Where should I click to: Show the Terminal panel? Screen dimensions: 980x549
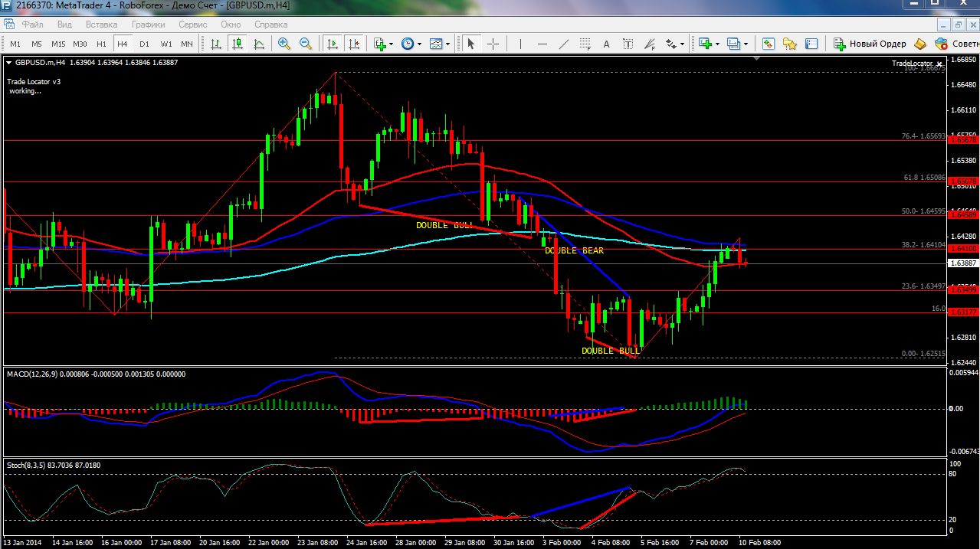811,44
